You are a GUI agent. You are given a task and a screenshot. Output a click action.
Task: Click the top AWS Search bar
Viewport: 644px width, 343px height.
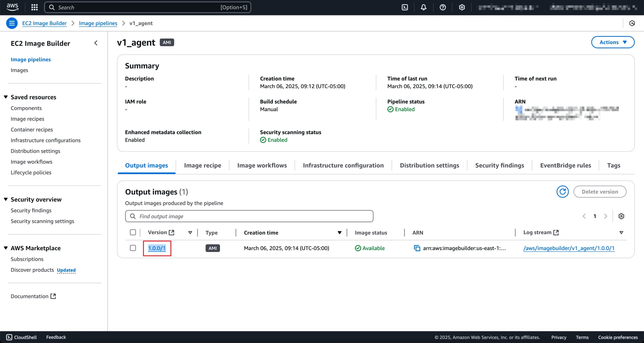148,7
